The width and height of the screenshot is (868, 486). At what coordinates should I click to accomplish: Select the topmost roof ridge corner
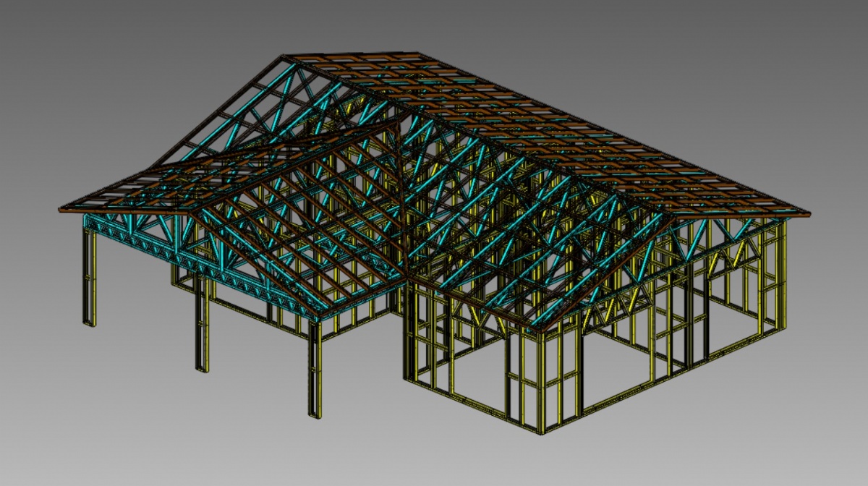point(284,56)
